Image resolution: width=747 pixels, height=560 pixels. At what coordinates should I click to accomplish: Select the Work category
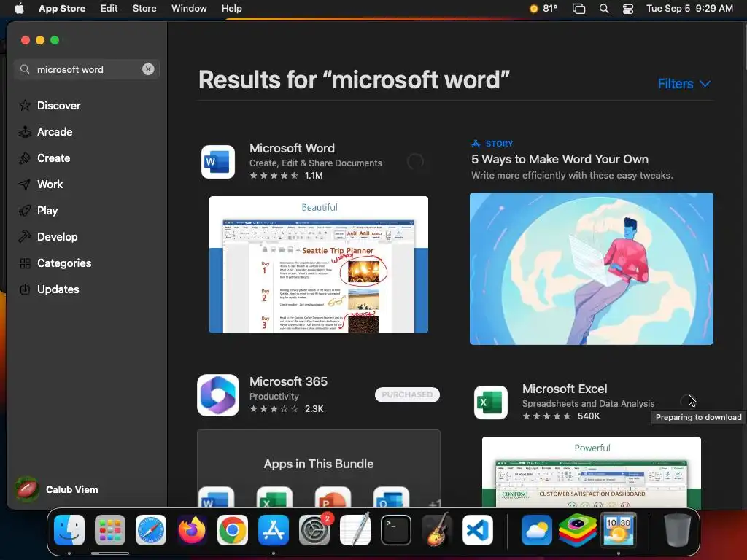(50, 184)
